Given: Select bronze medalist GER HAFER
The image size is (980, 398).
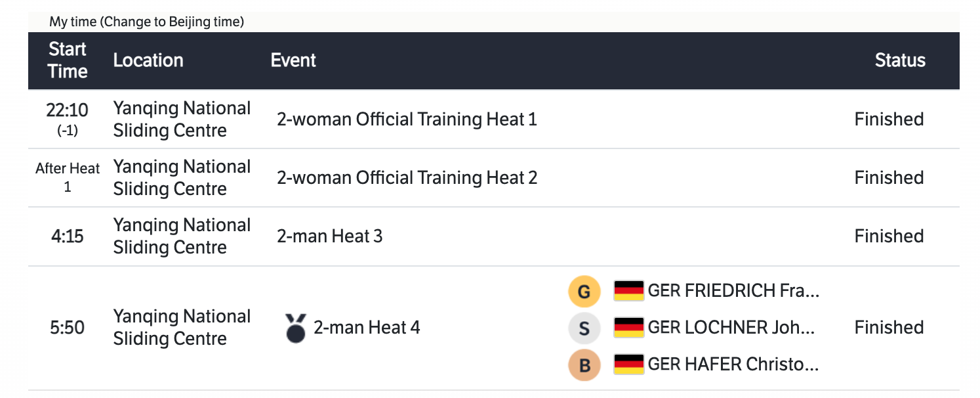Looking at the screenshot, I should (733, 364).
